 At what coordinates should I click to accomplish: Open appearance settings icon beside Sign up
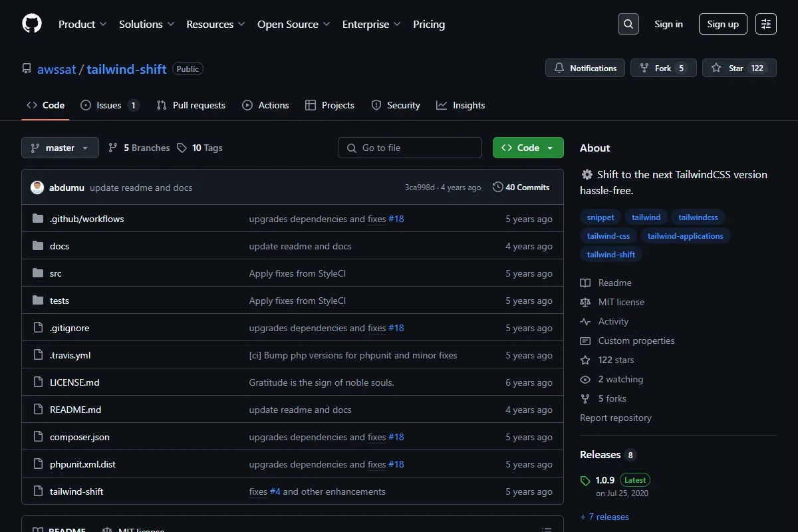tap(766, 24)
